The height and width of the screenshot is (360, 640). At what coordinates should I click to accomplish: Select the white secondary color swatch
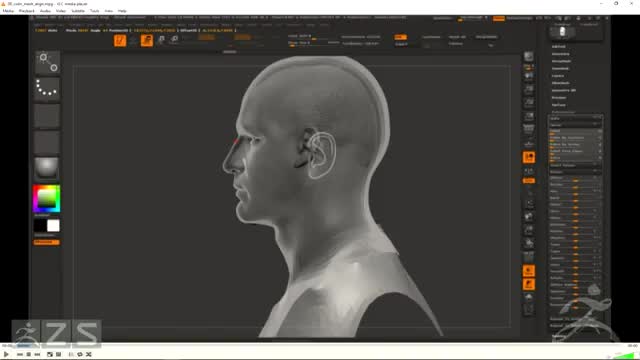coord(53,226)
